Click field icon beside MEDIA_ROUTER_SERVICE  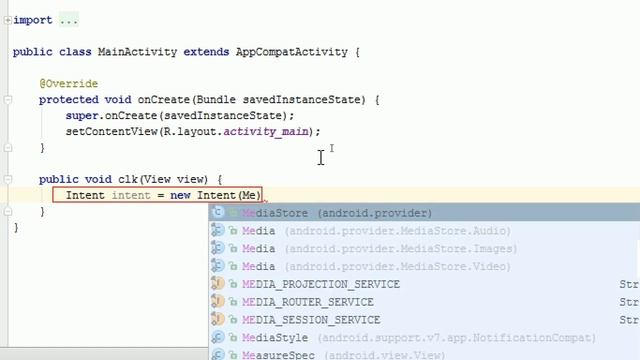(218, 302)
